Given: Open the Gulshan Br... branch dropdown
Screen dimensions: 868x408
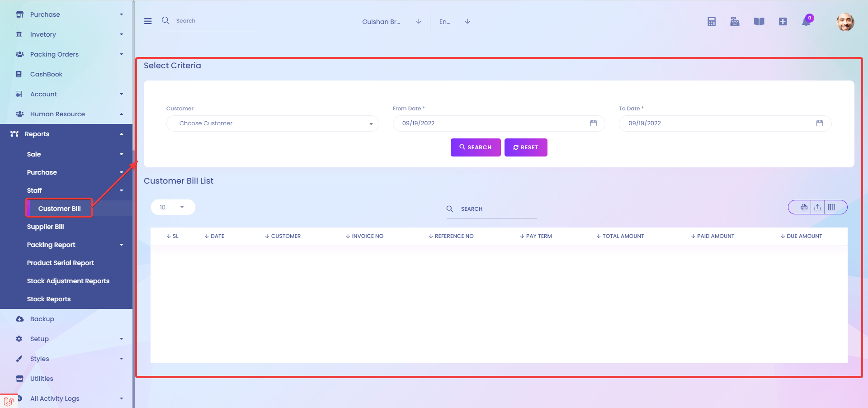Looking at the screenshot, I should coord(392,21).
